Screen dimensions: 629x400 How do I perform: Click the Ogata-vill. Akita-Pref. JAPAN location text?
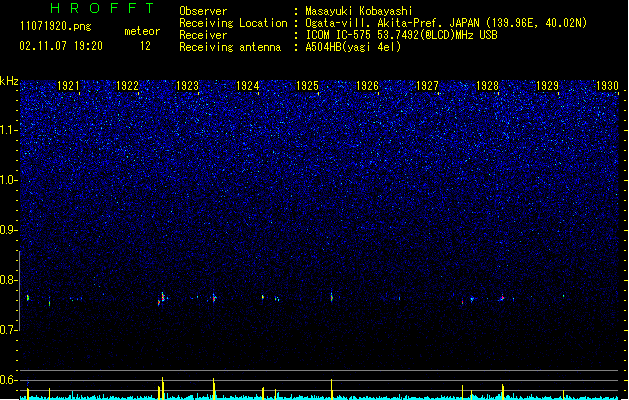446,23
